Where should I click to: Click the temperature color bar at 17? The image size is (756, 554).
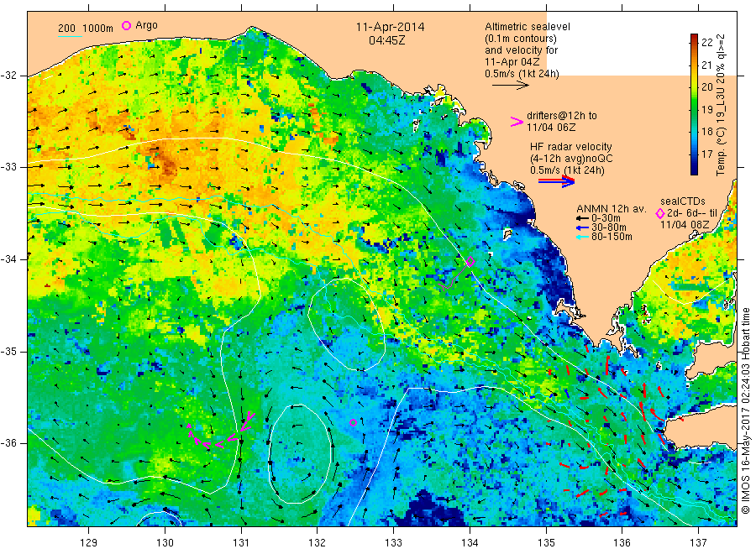694,154
